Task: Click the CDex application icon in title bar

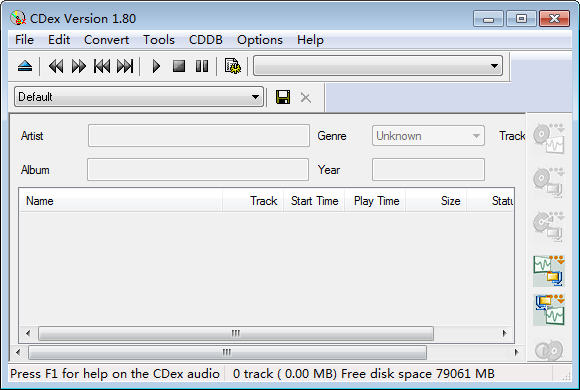Action: (18, 18)
